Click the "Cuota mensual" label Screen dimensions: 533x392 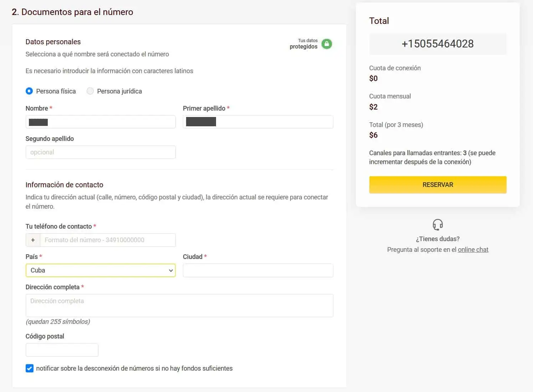pos(390,96)
